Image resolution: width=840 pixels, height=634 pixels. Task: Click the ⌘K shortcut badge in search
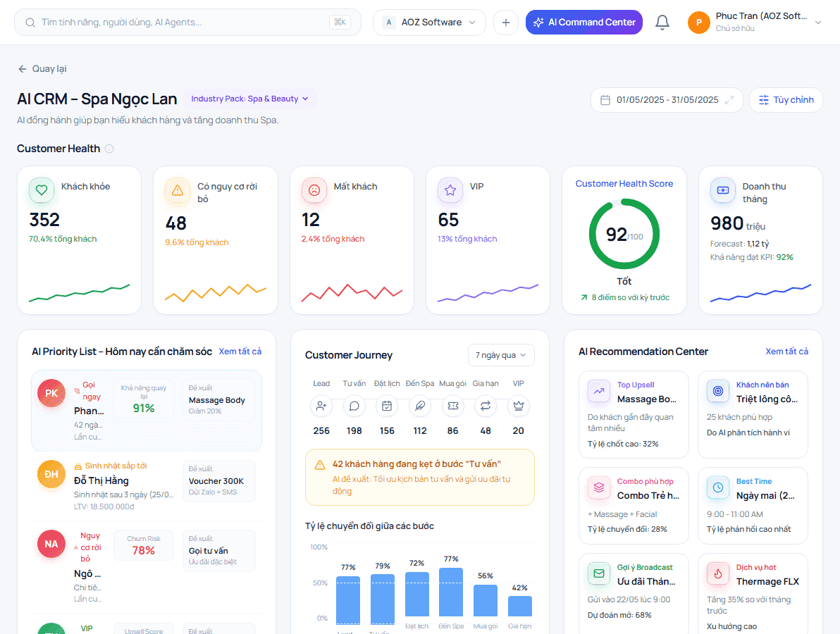[x=340, y=22]
